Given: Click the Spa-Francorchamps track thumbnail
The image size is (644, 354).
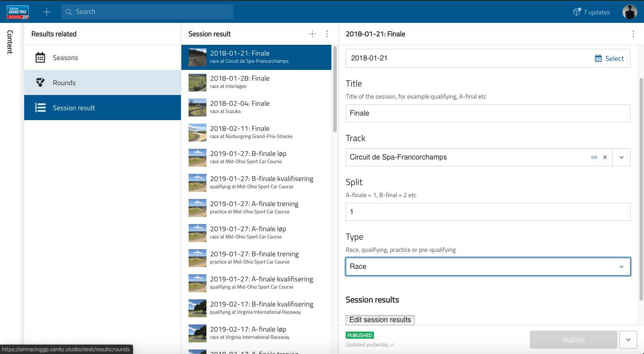Looking at the screenshot, I should (x=197, y=57).
